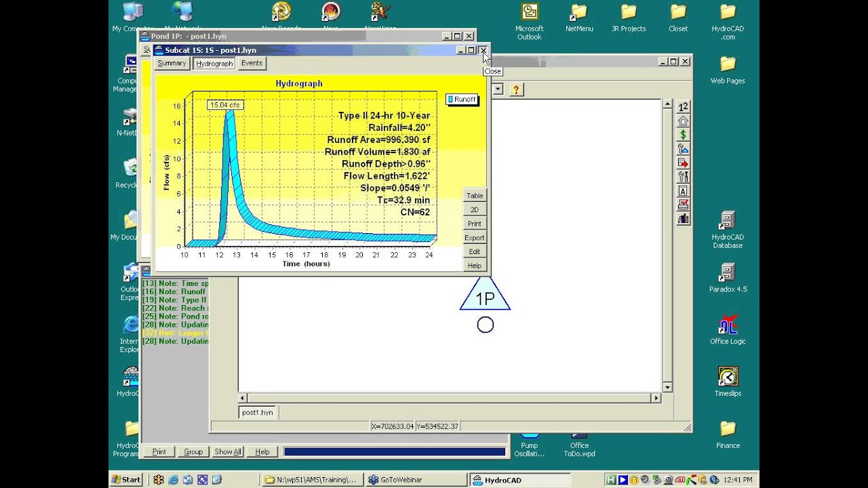868x488 pixels.
Task: Click the yellow question mark help icon
Action: pos(515,89)
